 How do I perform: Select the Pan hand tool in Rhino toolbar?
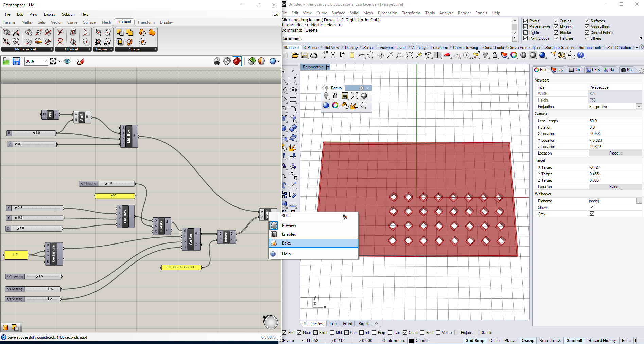coord(371,55)
